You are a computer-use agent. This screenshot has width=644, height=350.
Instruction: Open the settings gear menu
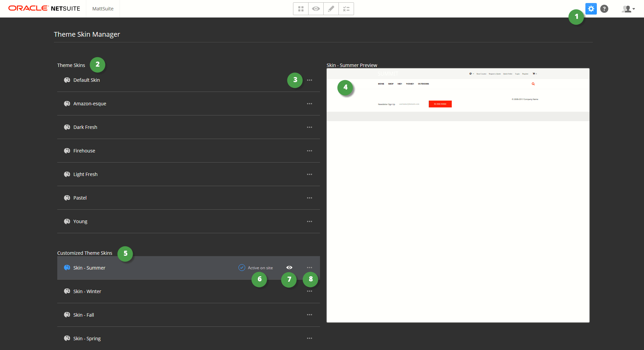click(x=591, y=9)
